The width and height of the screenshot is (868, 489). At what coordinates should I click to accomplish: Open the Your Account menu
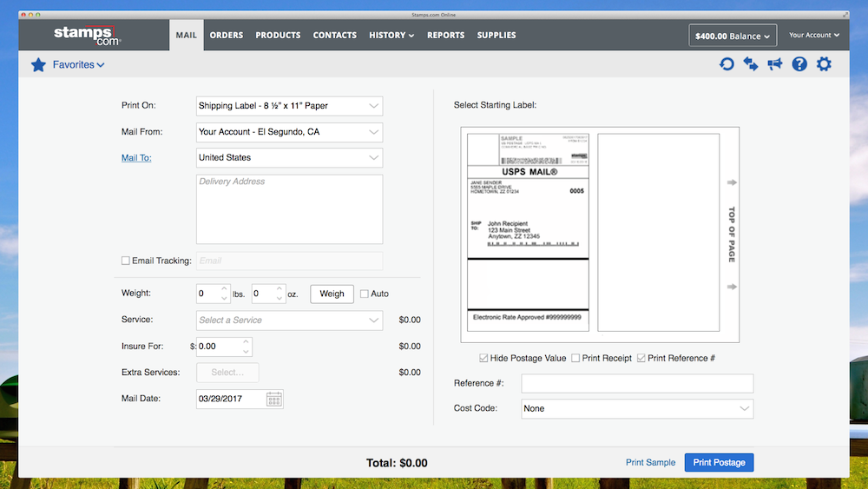pos(814,35)
